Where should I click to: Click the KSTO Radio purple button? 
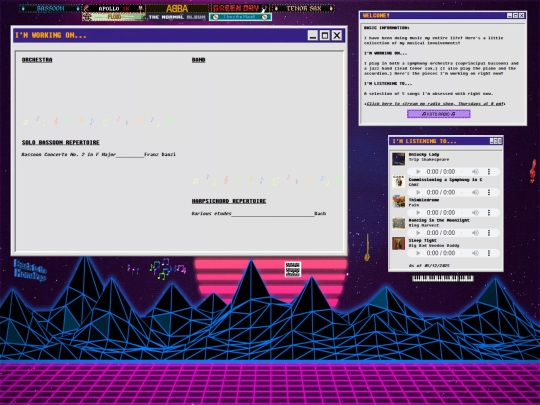[439, 114]
